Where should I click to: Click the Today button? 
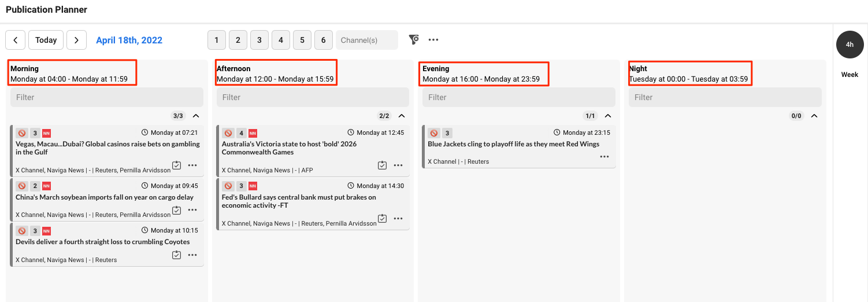pos(46,40)
